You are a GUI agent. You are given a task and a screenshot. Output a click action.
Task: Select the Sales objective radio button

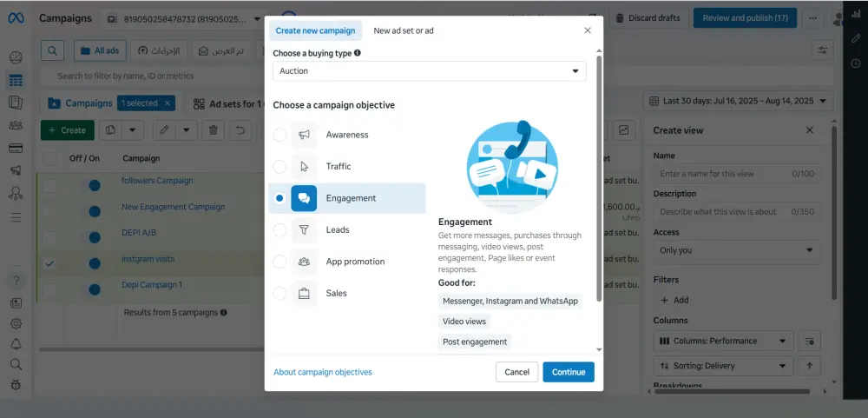coord(280,293)
